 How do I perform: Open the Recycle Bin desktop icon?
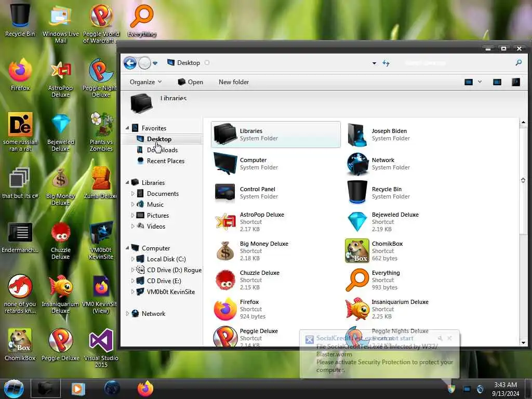click(x=20, y=20)
